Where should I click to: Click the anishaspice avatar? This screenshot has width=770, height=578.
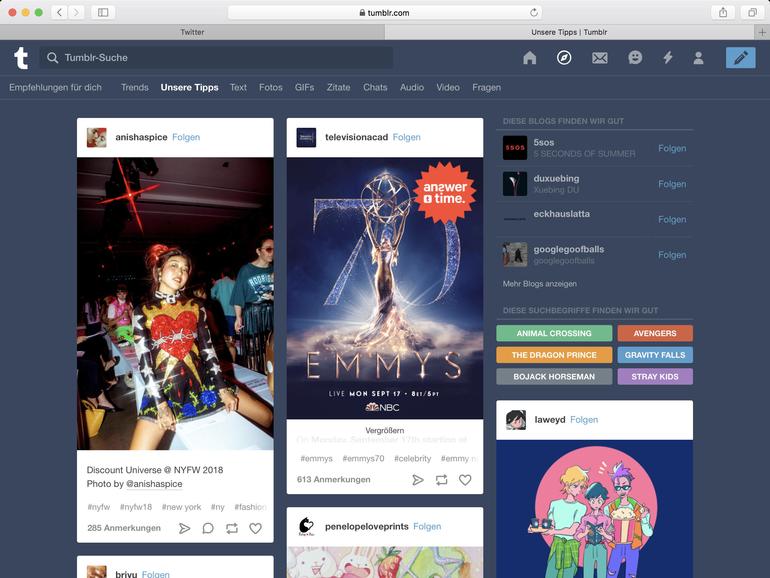(97, 138)
